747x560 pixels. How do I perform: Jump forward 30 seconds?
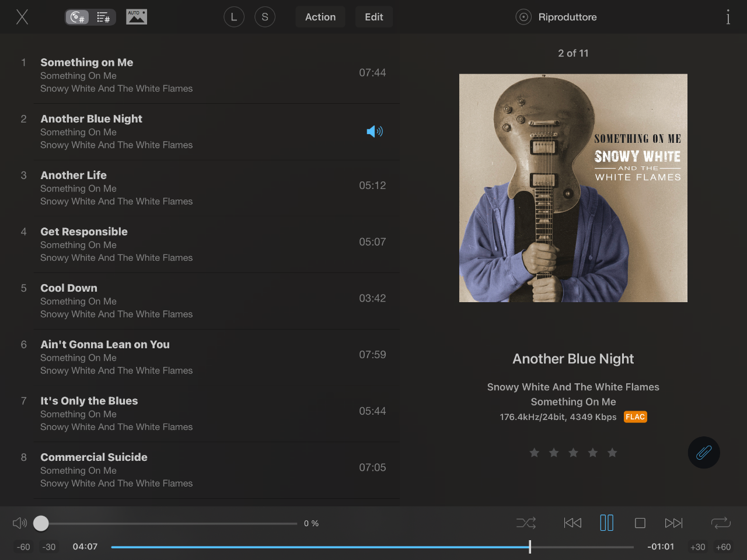[x=697, y=547]
